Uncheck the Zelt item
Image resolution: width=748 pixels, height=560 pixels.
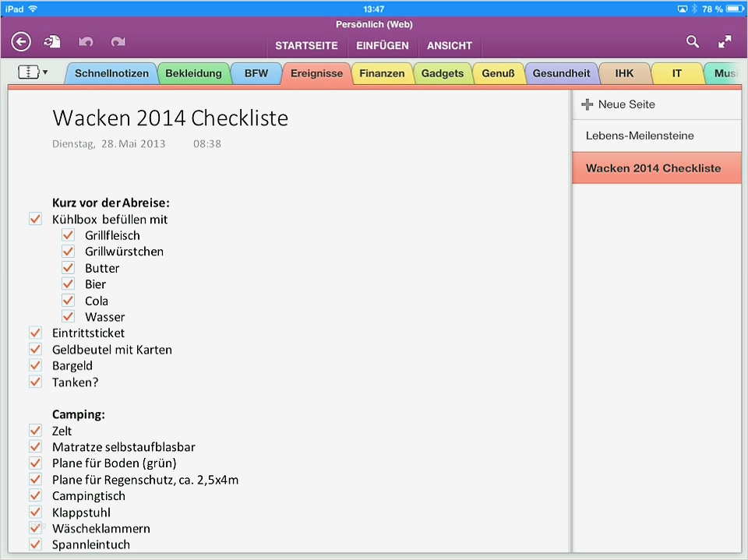[35, 431]
